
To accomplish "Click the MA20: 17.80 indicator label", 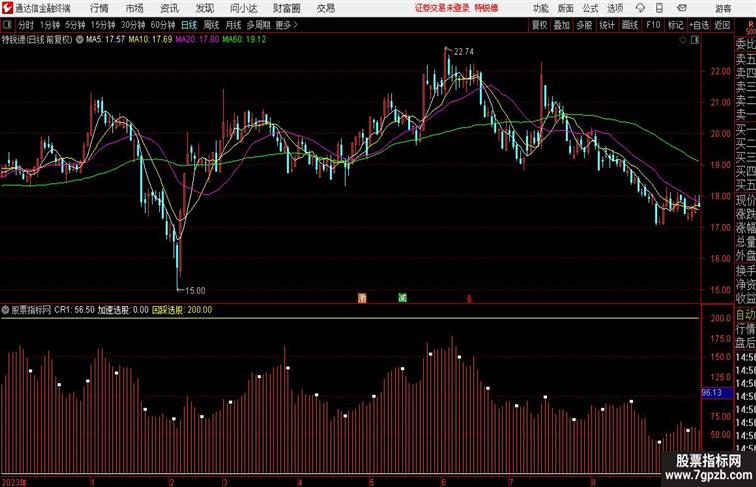I will 197,40.
